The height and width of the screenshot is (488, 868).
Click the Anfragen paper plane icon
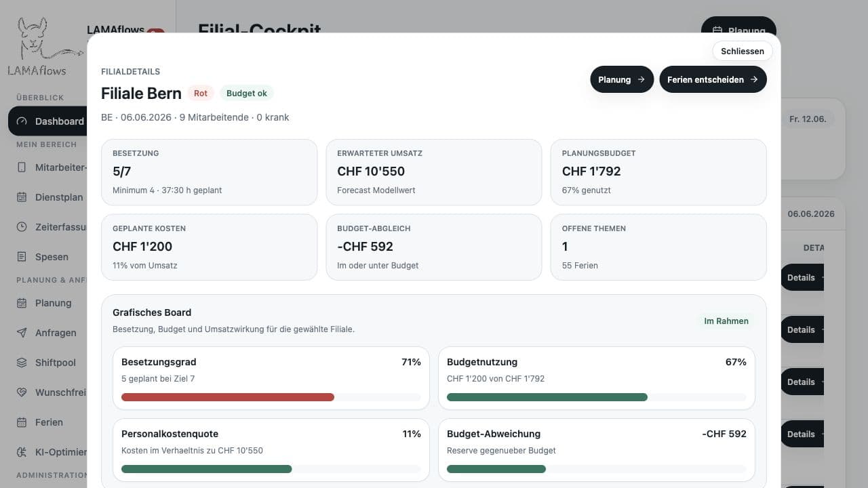click(x=22, y=333)
